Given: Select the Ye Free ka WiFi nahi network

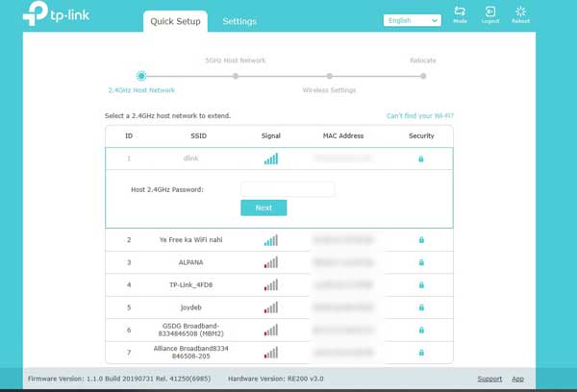Looking at the screenshot, I should [x=191, y=240].
